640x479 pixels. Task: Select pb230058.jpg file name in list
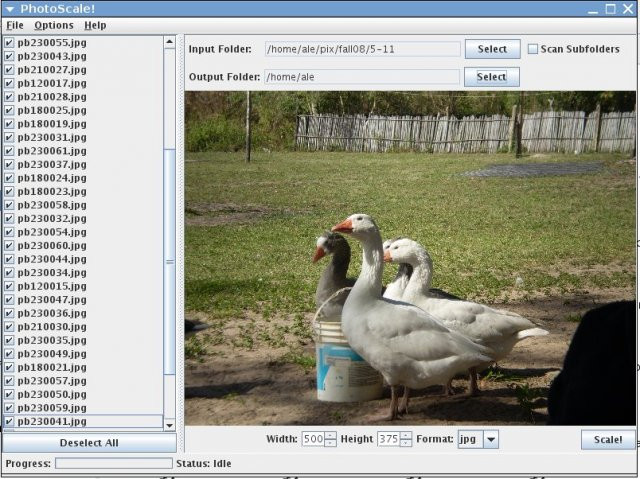click(52, 205)
